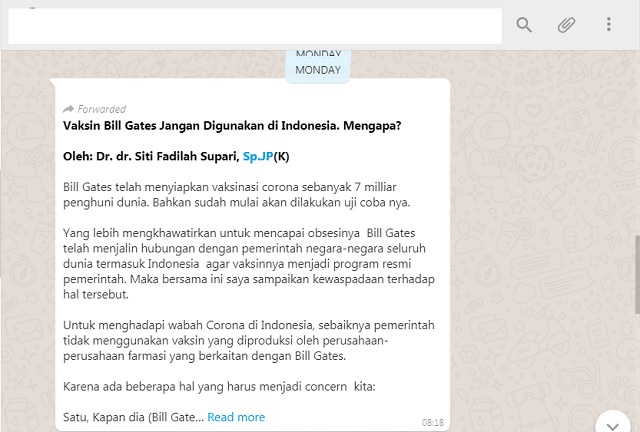
Task: Click the forwarded arrow icon
Action: (68, 109)
